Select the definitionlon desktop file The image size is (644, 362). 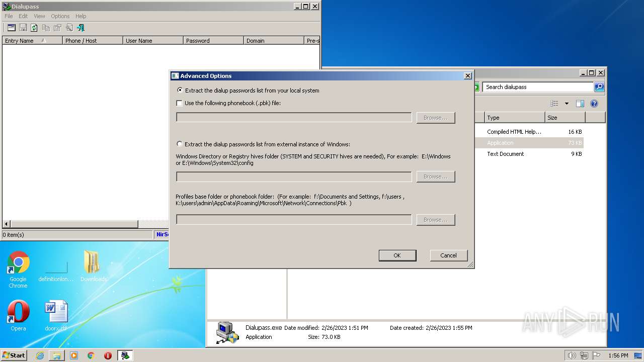[x=56, y=271]
